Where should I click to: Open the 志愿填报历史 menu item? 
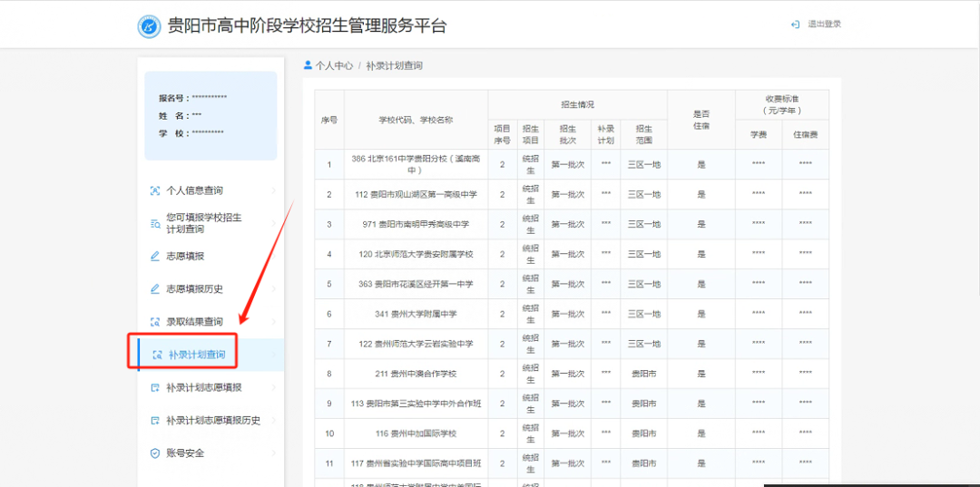coord(211,289)
